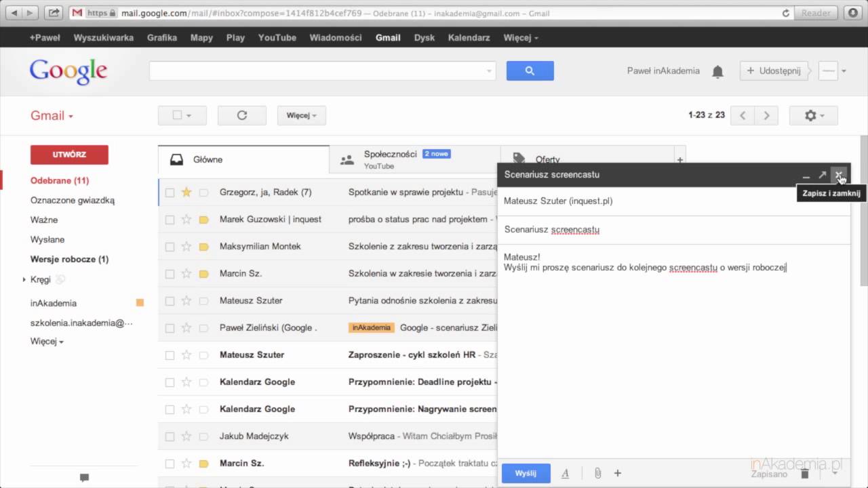
Task: Open the select-all checkbox dropdown
Action: [182, 115]
